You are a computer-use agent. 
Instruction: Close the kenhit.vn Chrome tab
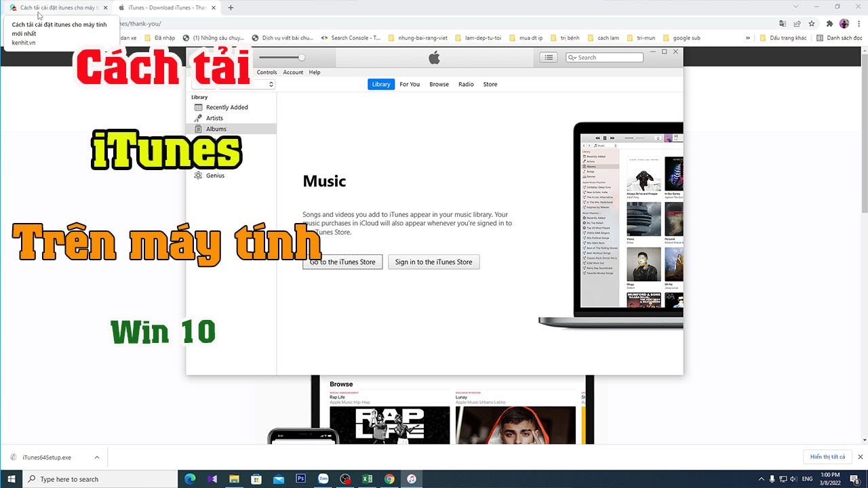click(105, 7)
